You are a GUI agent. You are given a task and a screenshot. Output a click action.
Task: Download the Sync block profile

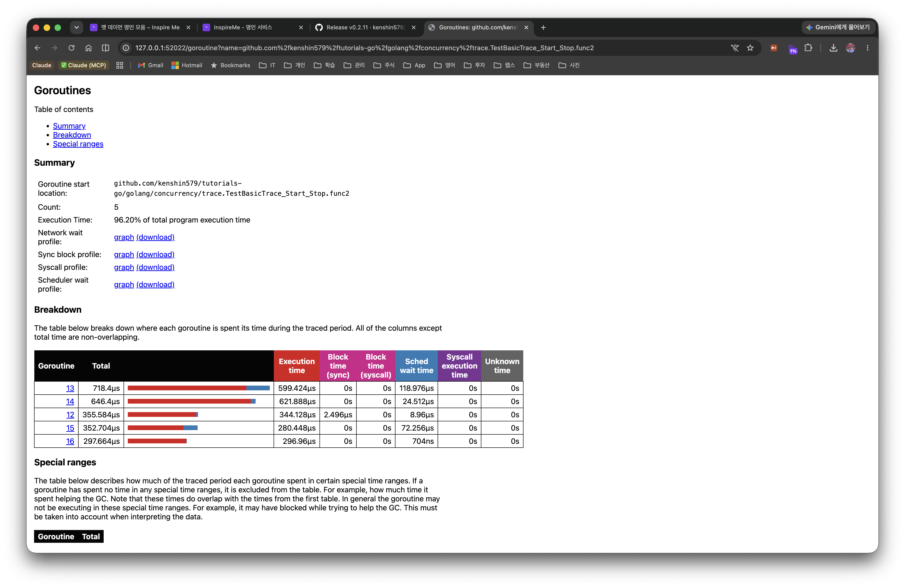[x=155, y=254]
